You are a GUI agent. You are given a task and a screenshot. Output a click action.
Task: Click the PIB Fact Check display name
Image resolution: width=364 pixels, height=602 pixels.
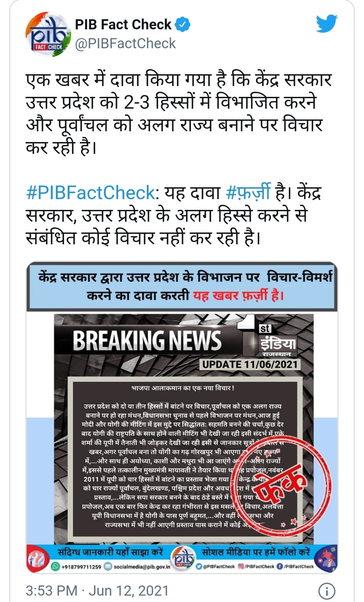pyautogui.click(x=123, y=25)
